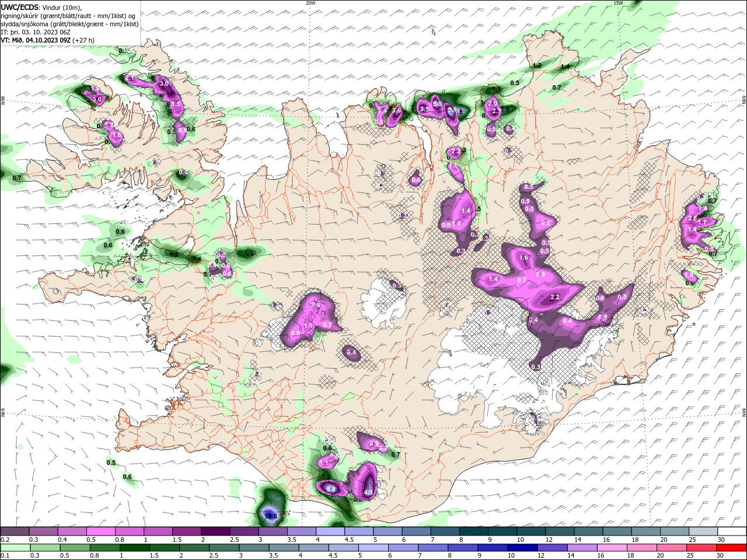Pick the dark purple 2–2.5 snow swatch

[215, 531]
